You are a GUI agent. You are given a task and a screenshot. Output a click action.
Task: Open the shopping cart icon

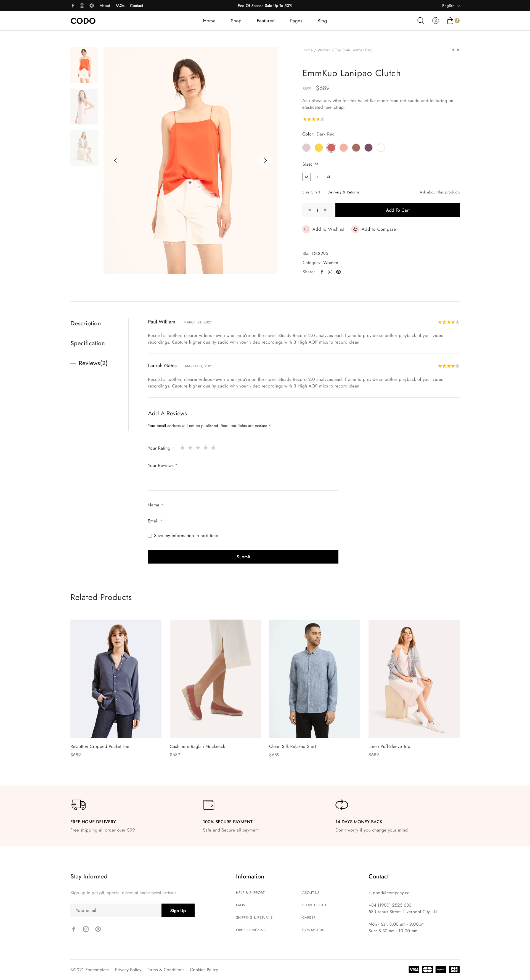coord(450,20)
